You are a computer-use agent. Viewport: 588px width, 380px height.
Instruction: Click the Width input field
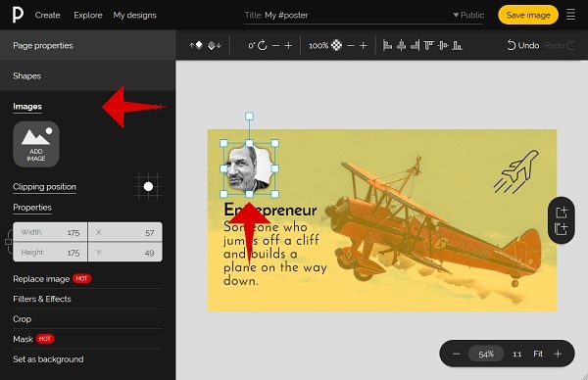coord(50,232)
